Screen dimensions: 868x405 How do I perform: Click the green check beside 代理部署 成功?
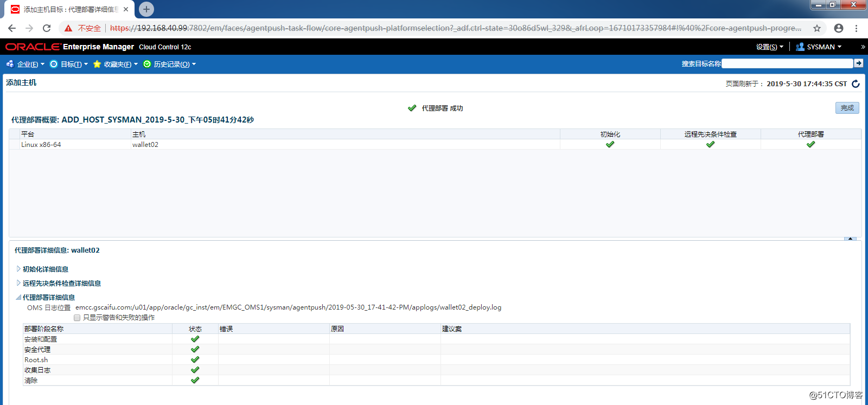point(412,108)
